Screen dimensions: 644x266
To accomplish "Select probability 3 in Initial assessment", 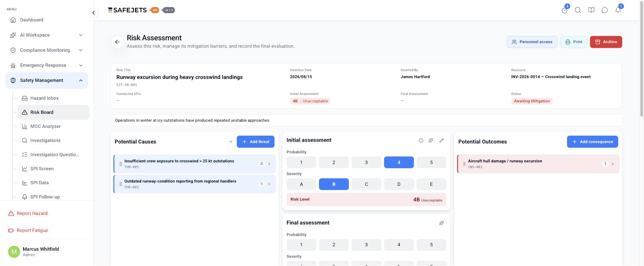I will click(x=366, y=162).
